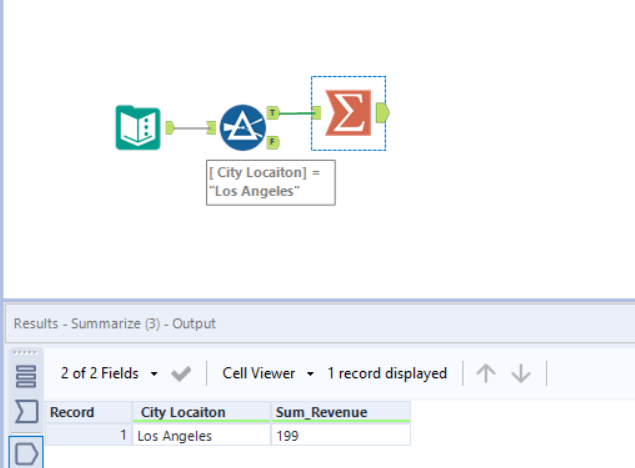Go to the previous record with up arrow
The image size is (635, 468).
click(x=486, y=373)
